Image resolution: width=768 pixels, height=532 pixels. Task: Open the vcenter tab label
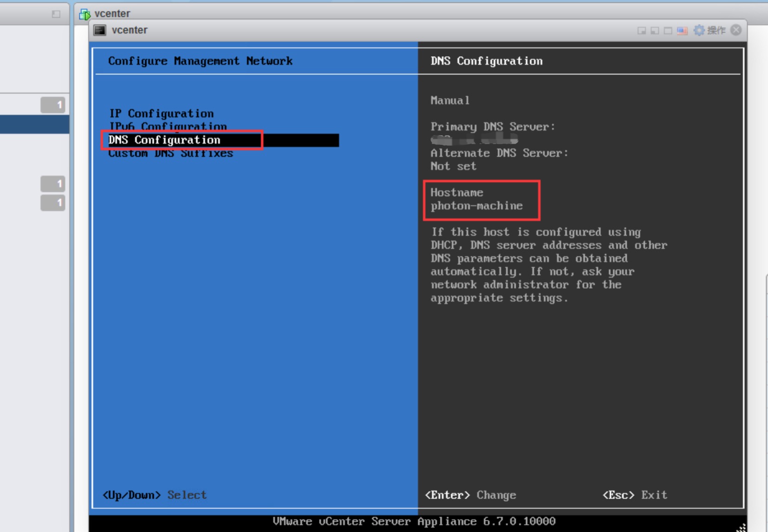pyautogui.click(x=112, y=13)
